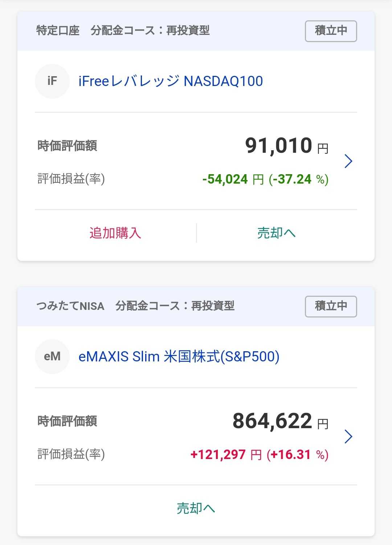Tap the 積立中 badge on つみたてNISA card

[331, 307]
